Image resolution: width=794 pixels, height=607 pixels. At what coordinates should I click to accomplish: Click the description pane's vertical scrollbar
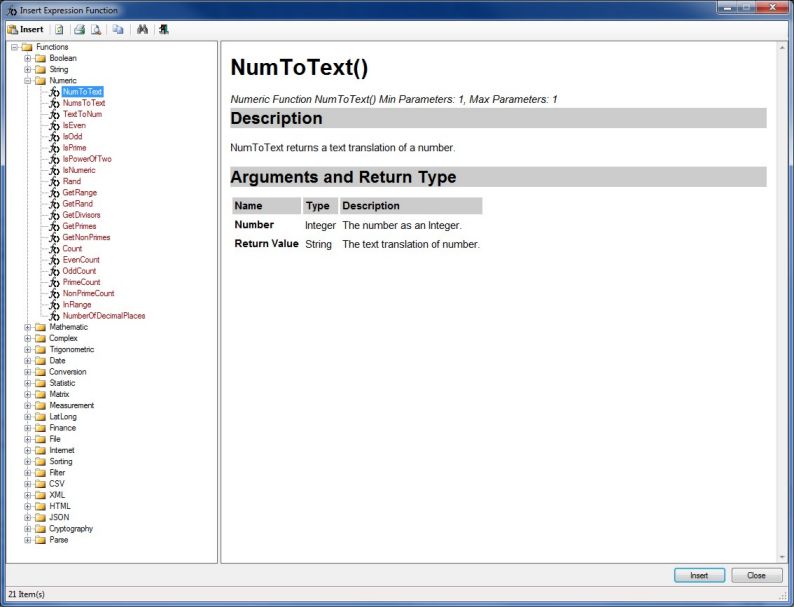click(x=782, y=300)
